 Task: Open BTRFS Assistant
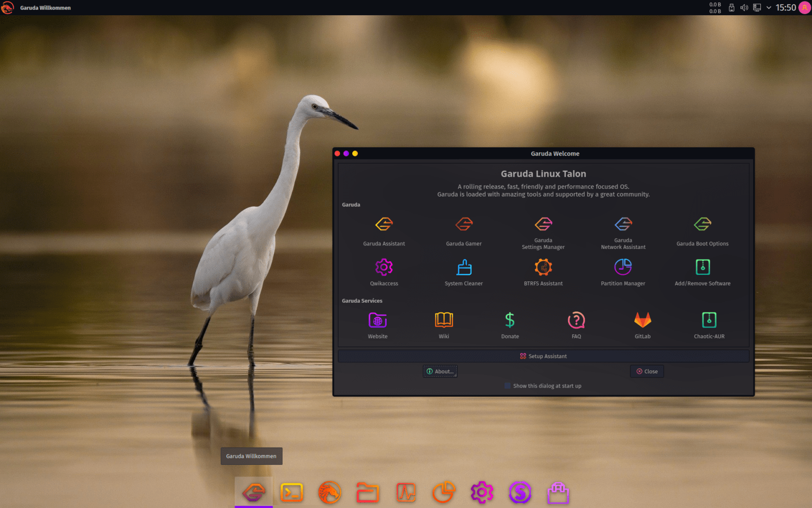(x=543, y=272)
